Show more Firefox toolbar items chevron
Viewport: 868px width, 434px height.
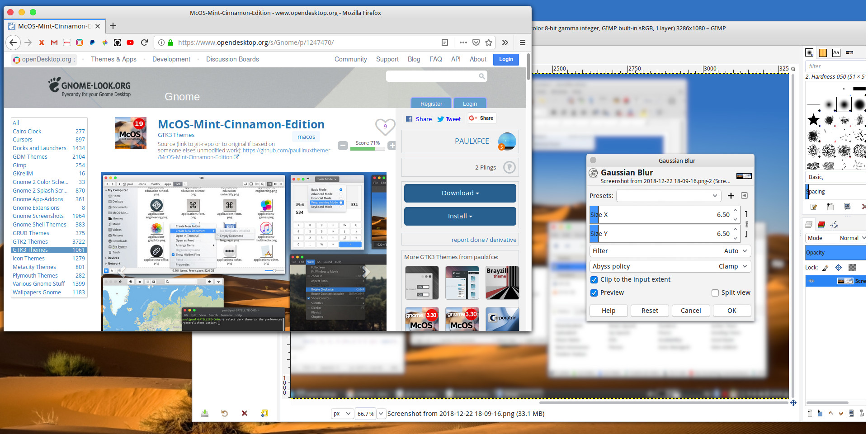(505, 42)
